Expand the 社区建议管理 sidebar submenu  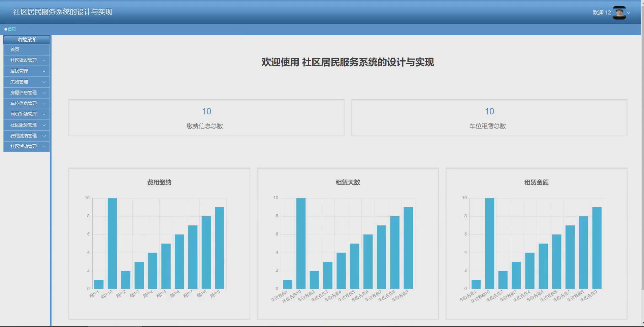point(26,60)
